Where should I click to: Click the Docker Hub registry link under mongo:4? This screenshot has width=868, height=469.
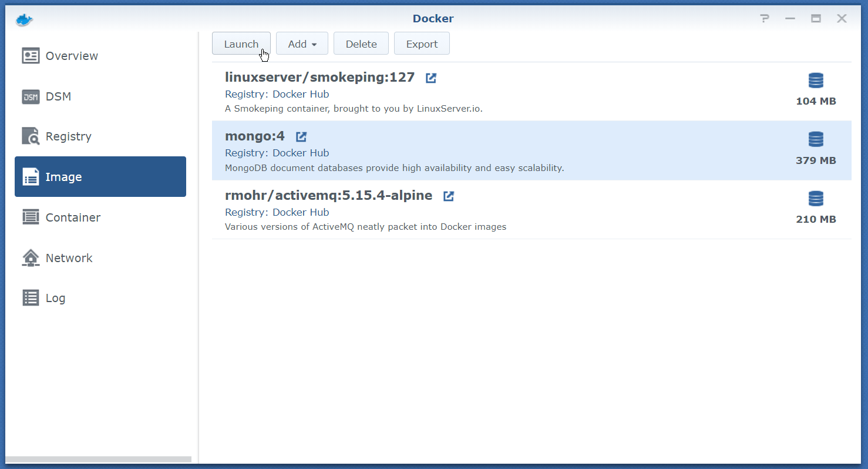click(x=301, y=153)
